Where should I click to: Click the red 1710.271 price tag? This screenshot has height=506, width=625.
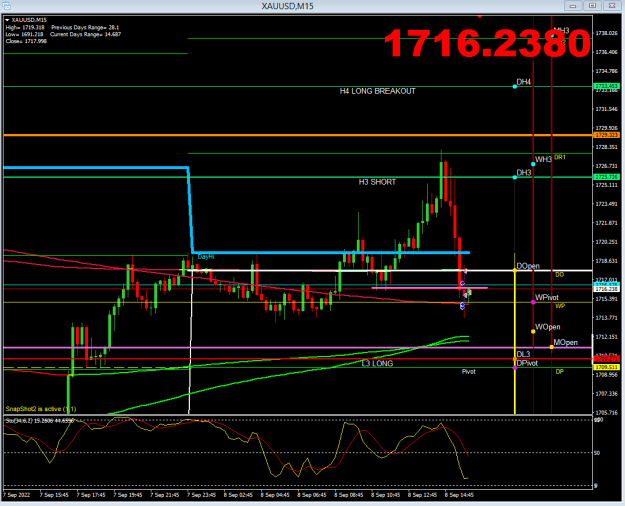click(606, 359)
